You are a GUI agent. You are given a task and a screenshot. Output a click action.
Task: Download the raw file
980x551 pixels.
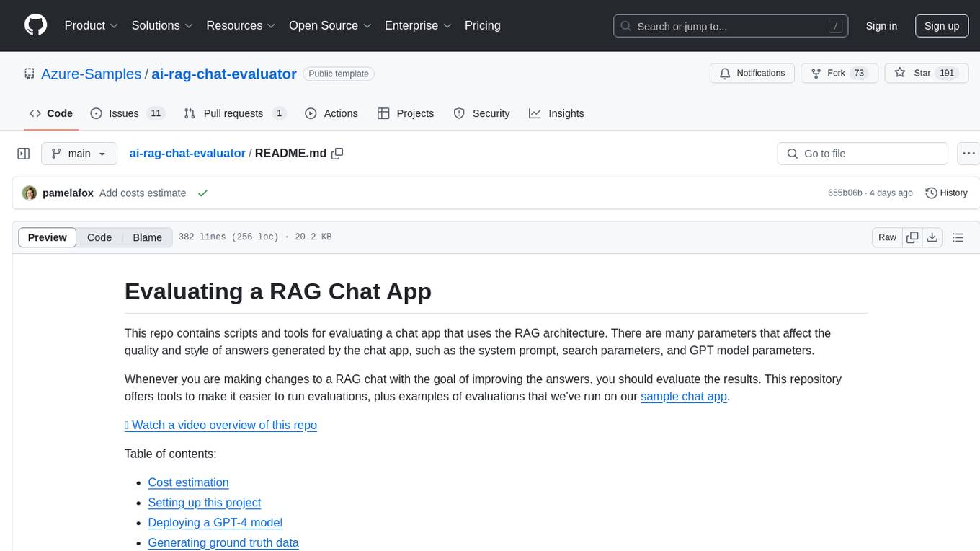[x=932, y=237]
